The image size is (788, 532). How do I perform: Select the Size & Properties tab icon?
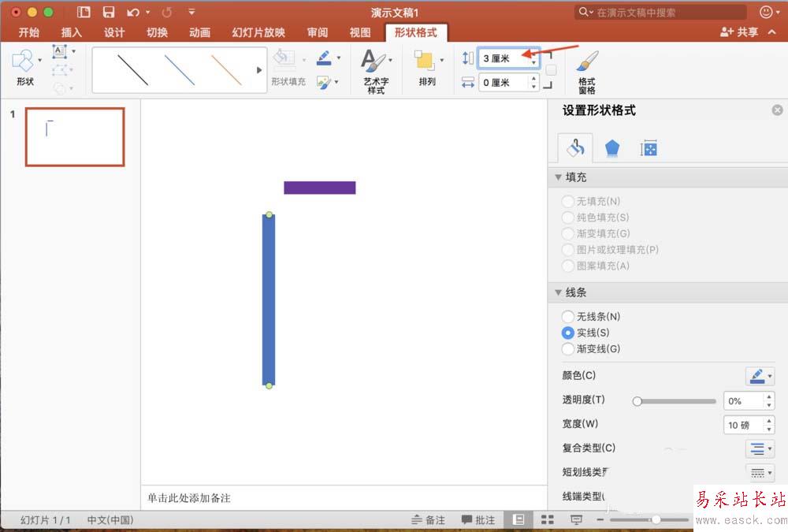[649, 148]
